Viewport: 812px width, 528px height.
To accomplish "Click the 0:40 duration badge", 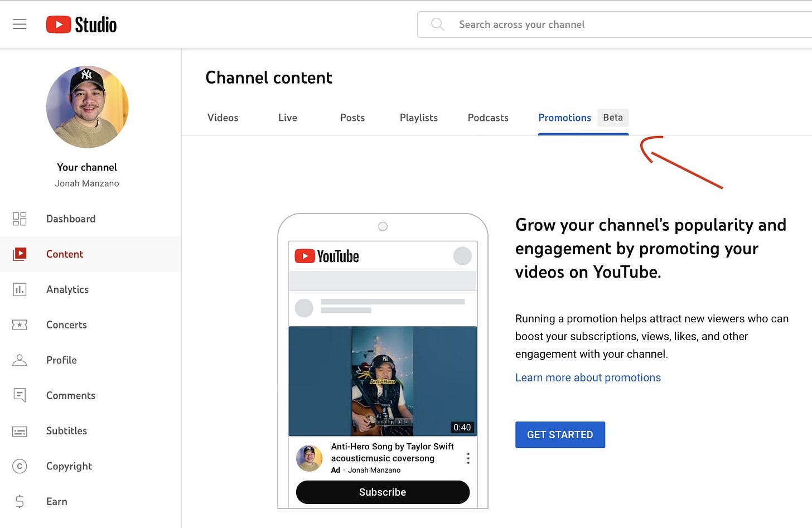I will tap(462, 427).
